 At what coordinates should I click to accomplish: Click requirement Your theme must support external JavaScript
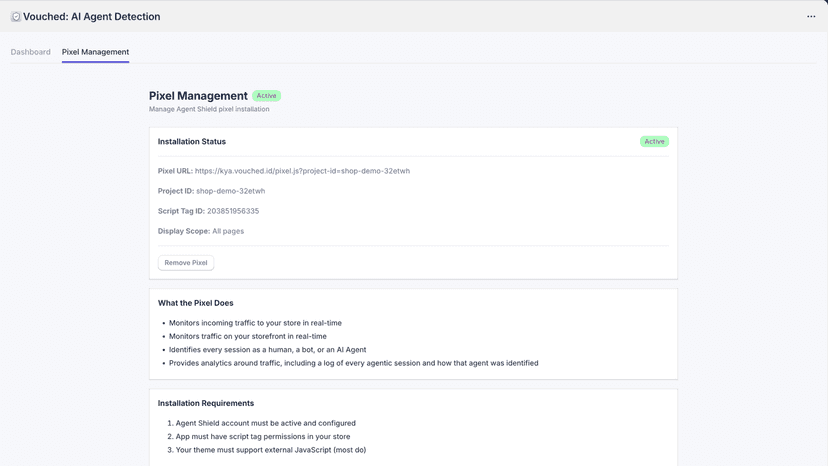pos(271,450)
